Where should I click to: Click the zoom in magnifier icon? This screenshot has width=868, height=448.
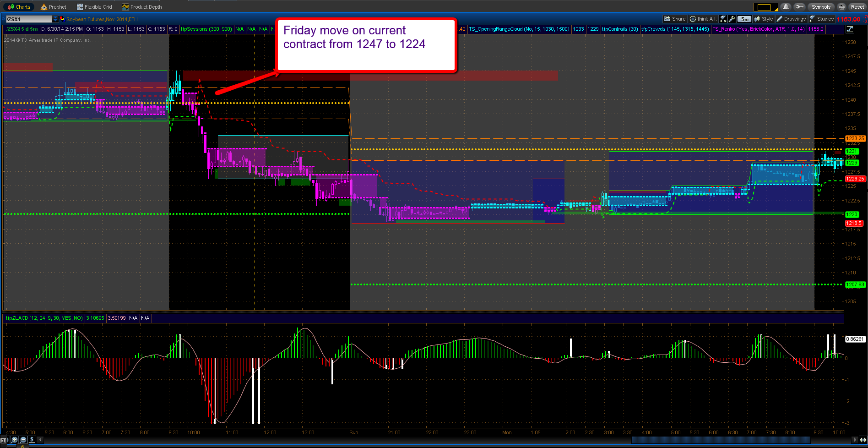point(15,440)
